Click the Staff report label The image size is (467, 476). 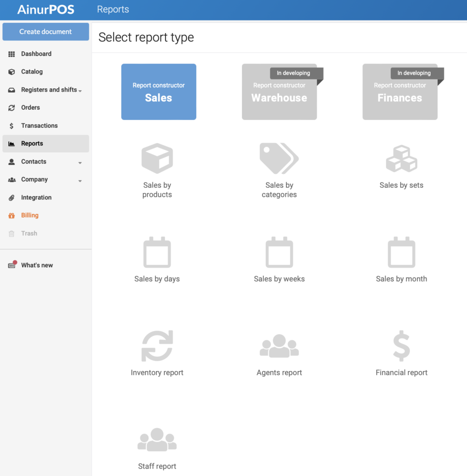pos(157,466)
